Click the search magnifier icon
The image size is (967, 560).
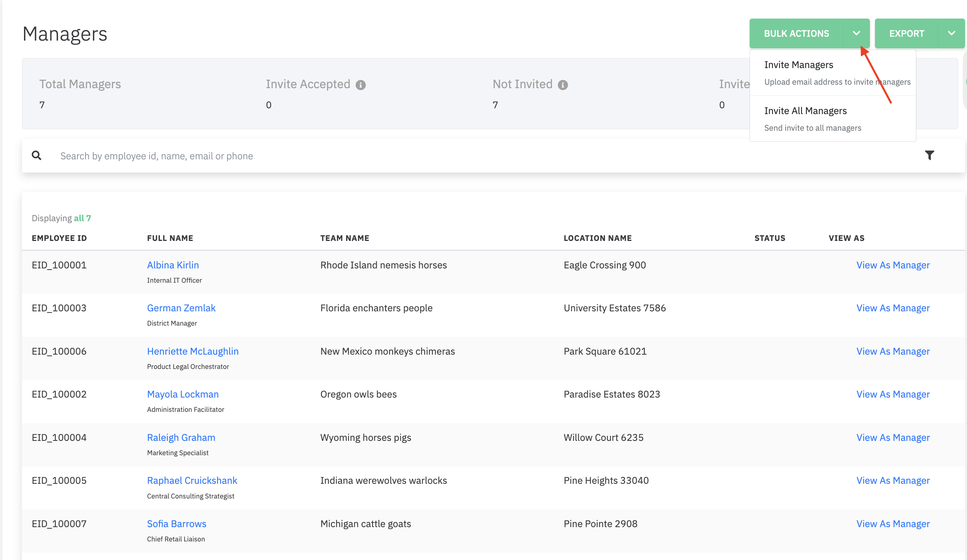click(37, 155)
